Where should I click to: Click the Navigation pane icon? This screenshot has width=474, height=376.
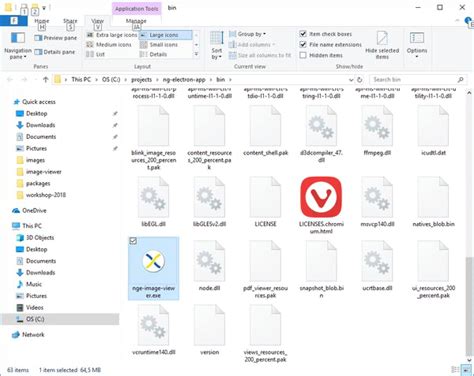pyautogui.click(x=18, y=38)
